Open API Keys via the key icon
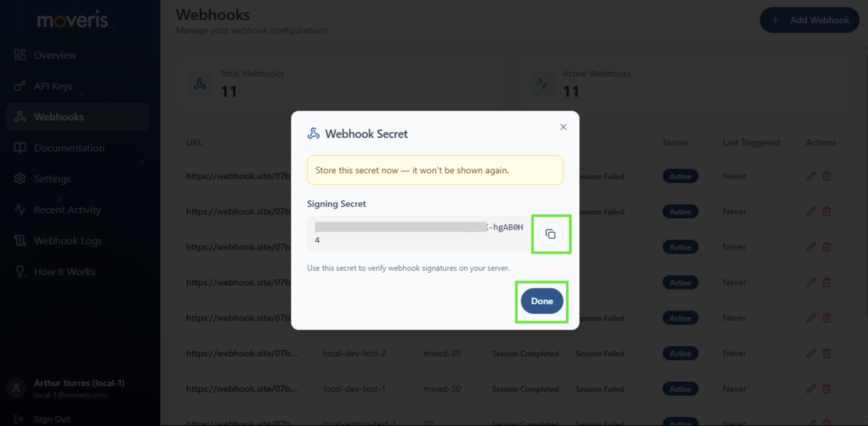This screenshot has height=426, width=868. click(20, 86)
